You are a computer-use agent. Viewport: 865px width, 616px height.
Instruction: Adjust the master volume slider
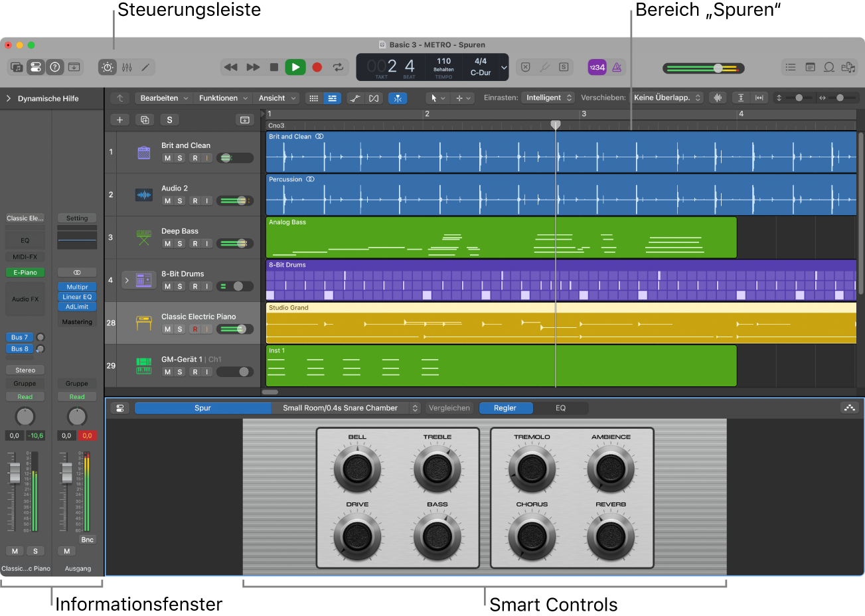pos(704,68)
